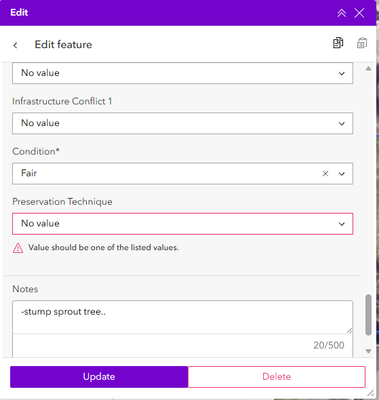
Task: Click the Delete button
Action: click(x=277, y=377)
